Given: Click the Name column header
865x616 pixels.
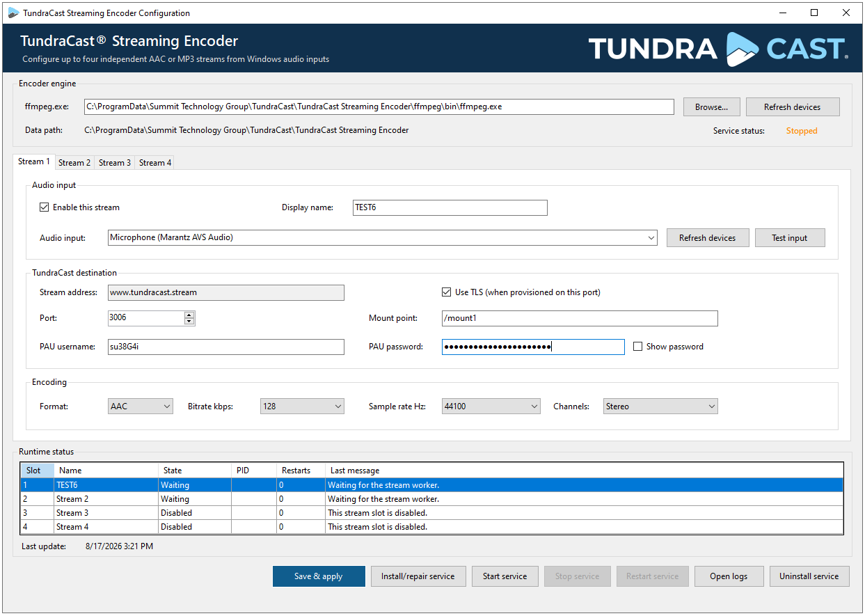Looking at the screenshot, I should (106, 471).
